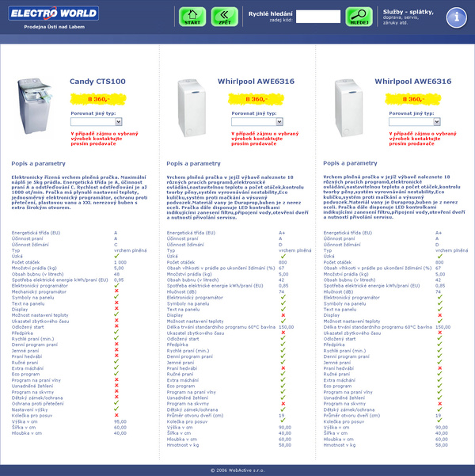Click the '1 000' spin speed value
The height and width of the screenshot is (476, 475).
[120, 262]
